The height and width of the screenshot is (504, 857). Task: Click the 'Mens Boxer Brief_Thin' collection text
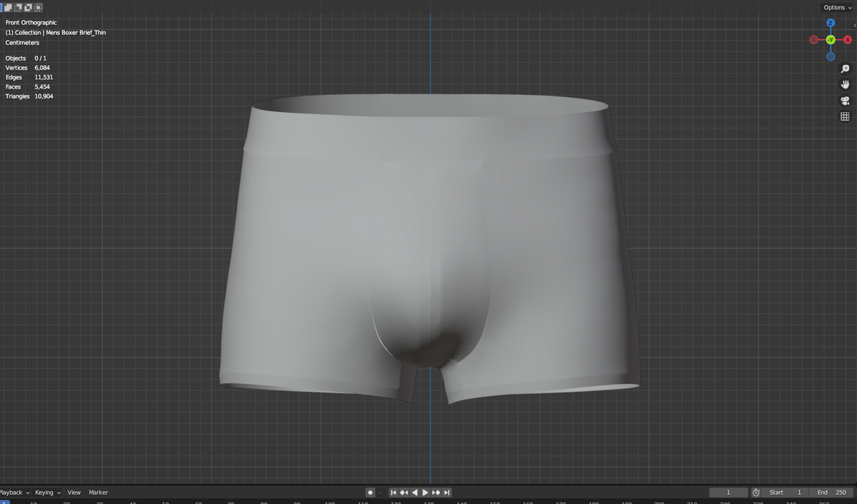pos(75,33)
